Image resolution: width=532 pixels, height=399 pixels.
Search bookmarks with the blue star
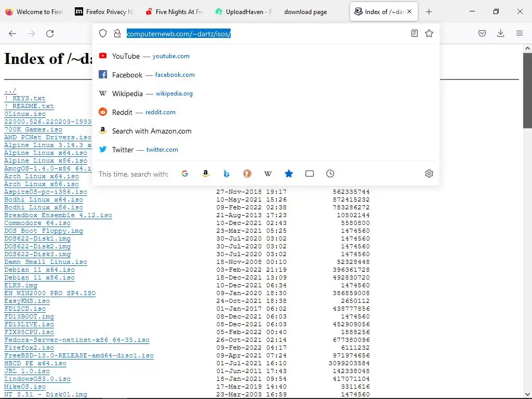(289, 174)
